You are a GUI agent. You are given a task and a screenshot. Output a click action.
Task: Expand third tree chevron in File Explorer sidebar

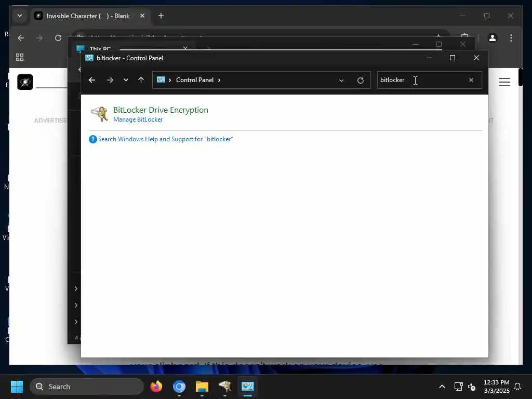click(76, 322)
